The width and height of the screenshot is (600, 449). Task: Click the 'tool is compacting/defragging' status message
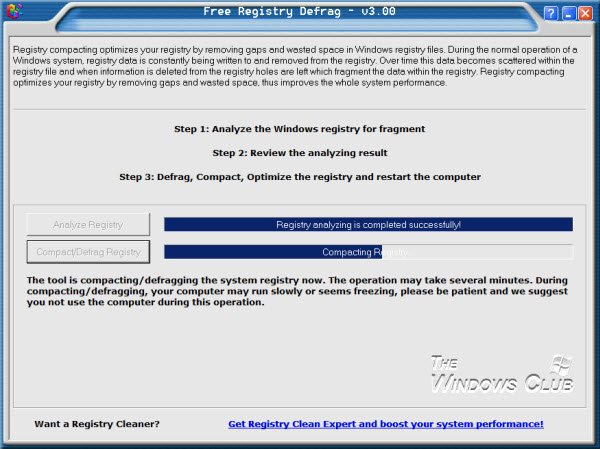pyautogui.click(x=297, y=291)
